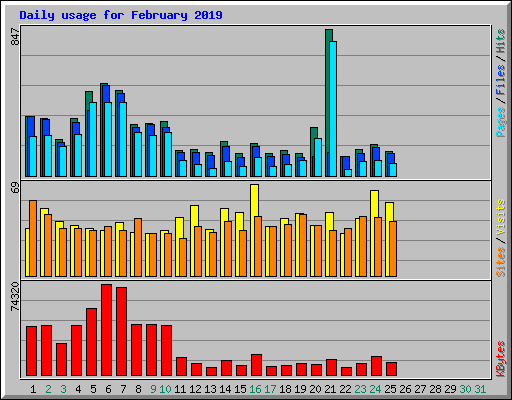The width and height of the screenshot is (512, 400).
Task: Click the x-axis day label 13
Action: [x=210, y=389]
